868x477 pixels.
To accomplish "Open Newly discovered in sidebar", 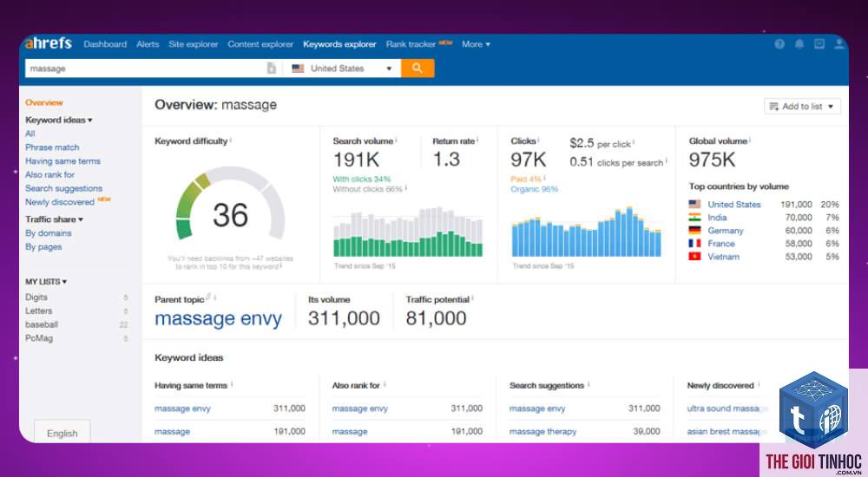I will (x=60, y=202).
